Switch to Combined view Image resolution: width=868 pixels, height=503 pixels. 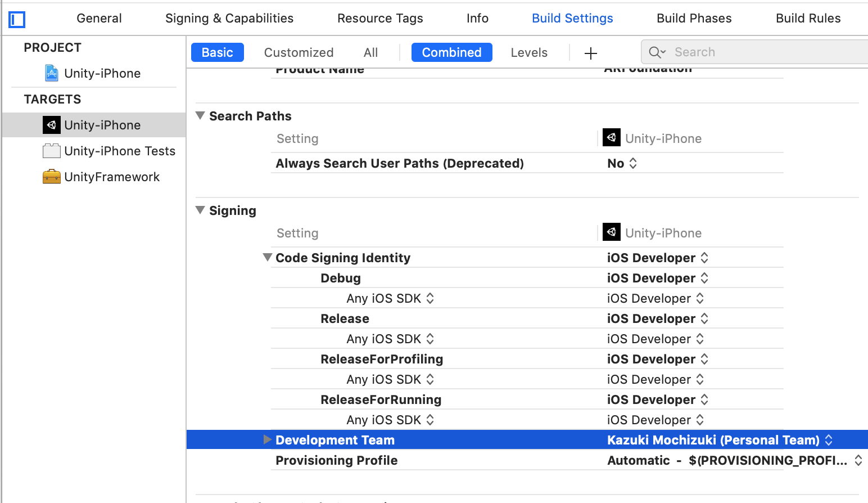click(x=451, y=52)
